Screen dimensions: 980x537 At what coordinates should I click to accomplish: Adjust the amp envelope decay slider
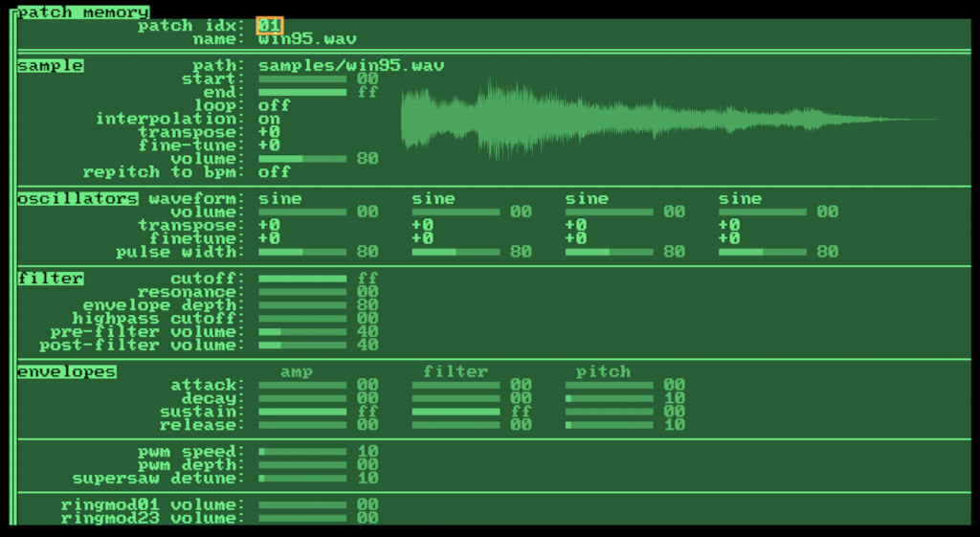(302, 398)
